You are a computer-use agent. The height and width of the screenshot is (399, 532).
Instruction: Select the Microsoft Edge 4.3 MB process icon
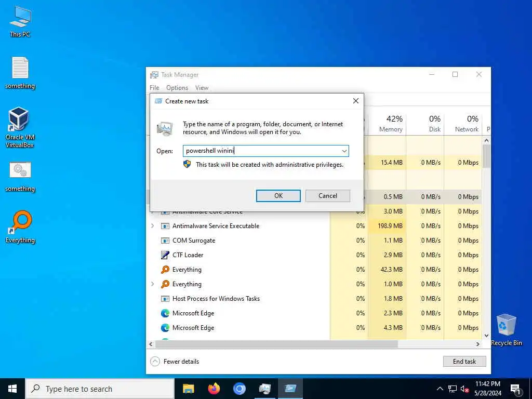165,328
